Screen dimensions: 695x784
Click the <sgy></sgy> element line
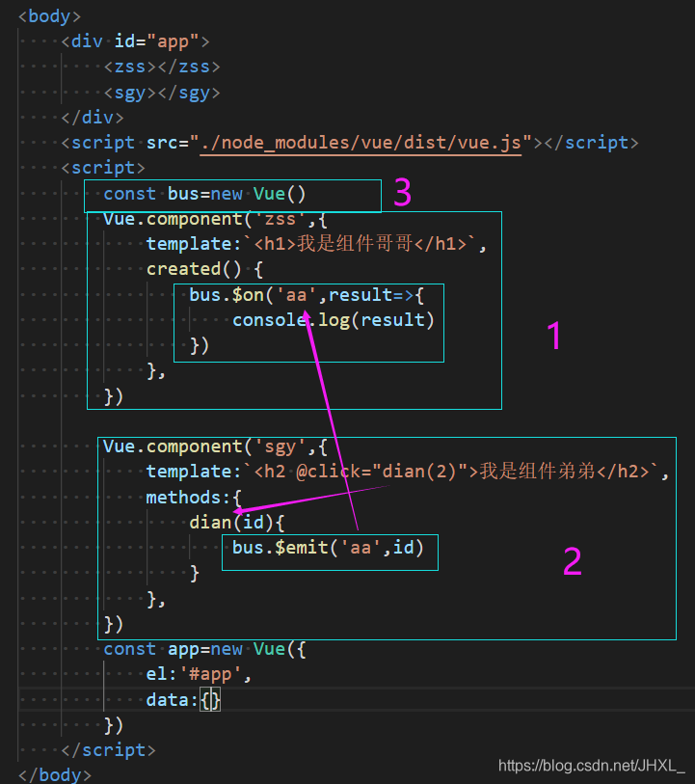162,93
